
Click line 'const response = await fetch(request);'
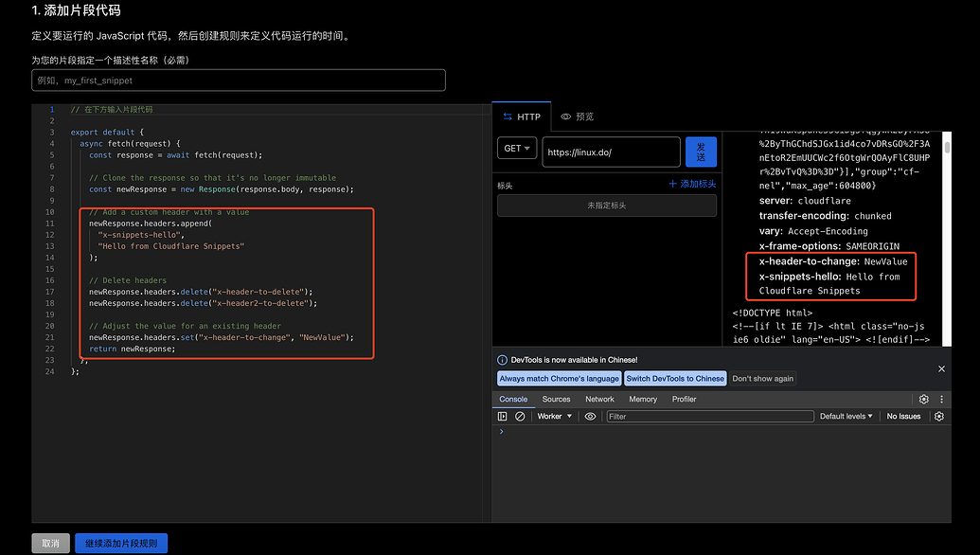tap(175, 155)
